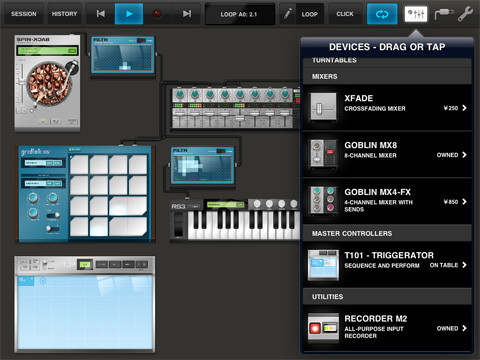This screenshot has height=360, width=480.
Task: Tap the GOBLIN MX8 device thumbnail
Action: [x=323, y=153]
